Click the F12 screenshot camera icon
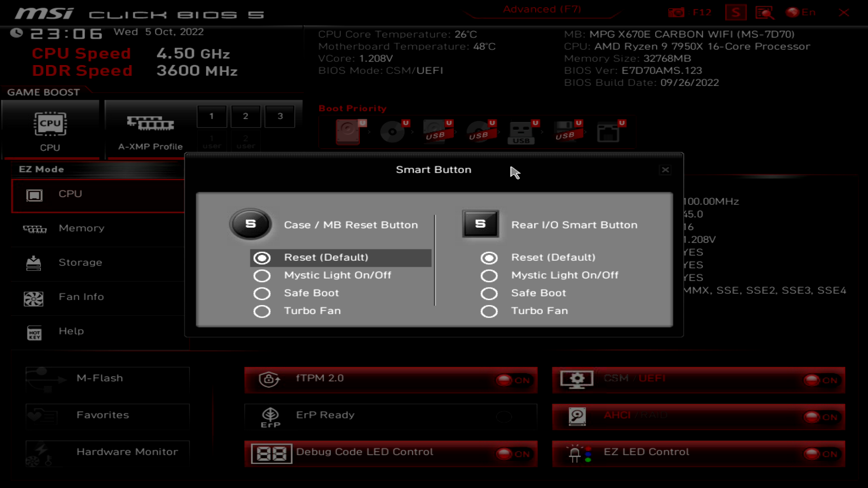868x488 pixels. pos(676,13)
